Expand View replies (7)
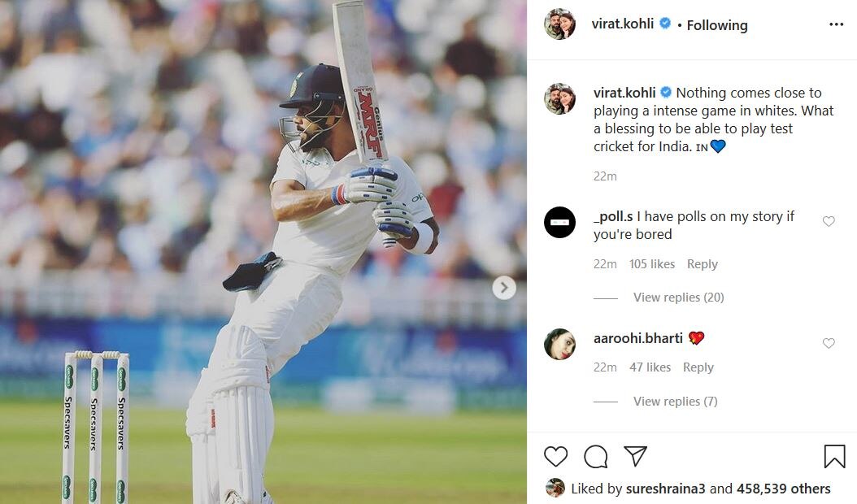 click(675, 402)
